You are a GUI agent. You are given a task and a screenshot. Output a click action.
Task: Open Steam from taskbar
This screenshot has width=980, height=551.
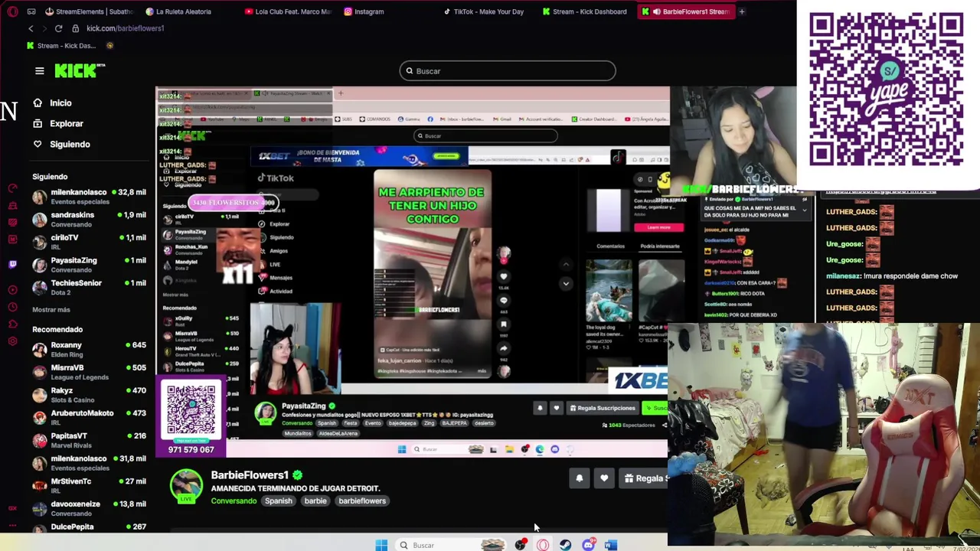pos(565,545)
